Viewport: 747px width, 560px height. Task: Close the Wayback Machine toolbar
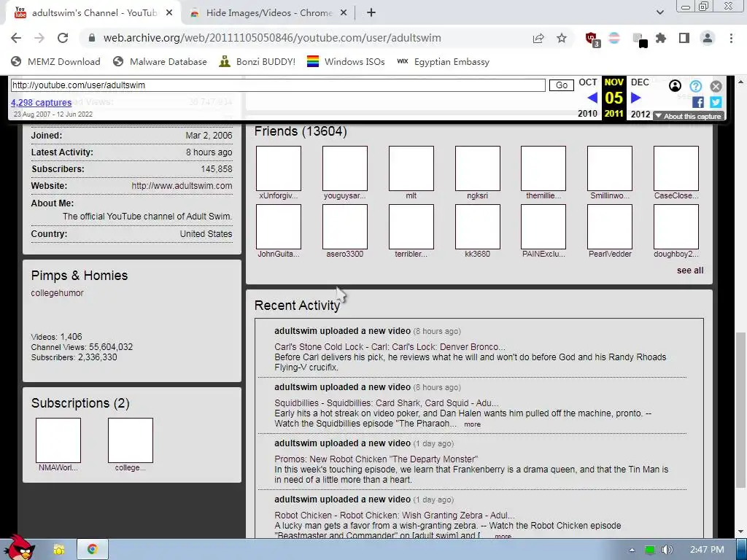[716, 86]
